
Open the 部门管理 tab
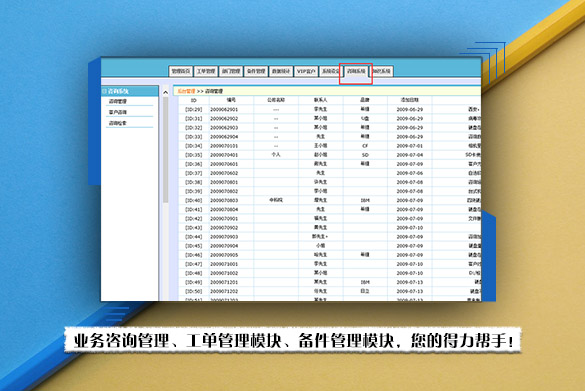tap(231, 71)
